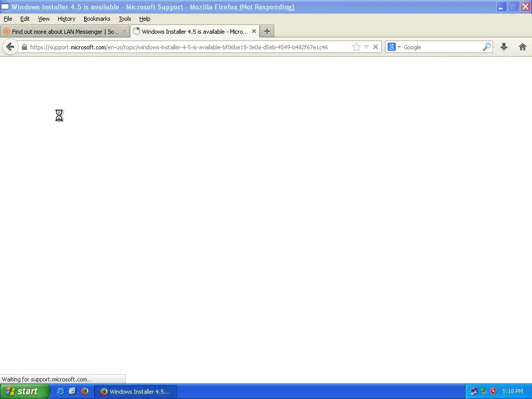Screen dimensions: 532x399
Task: Minimize the Firefox window
Action: point(501,6)
